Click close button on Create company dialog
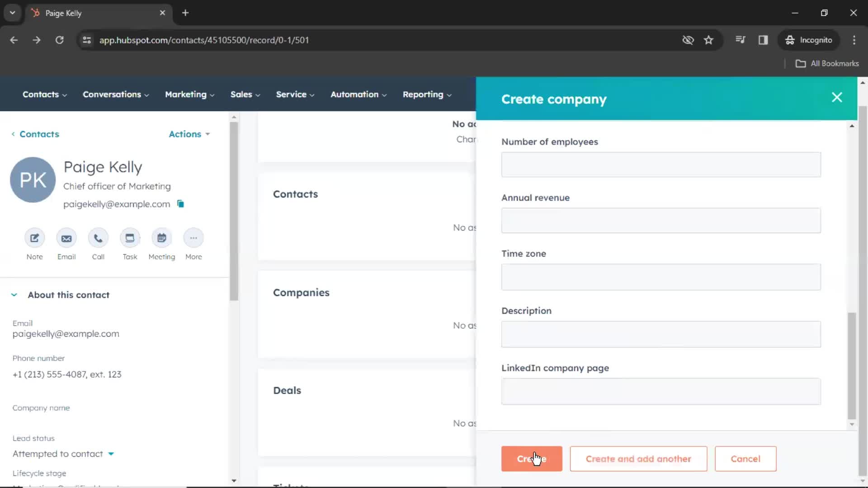The width and height of the screenshot is (868, 488). click(x=837, y=97)
